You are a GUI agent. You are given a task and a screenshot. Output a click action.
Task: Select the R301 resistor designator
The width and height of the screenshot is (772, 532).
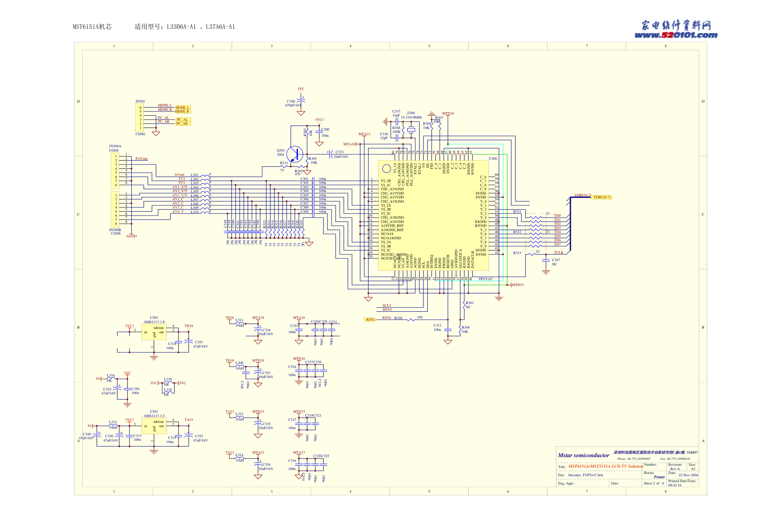pos(470,303)
